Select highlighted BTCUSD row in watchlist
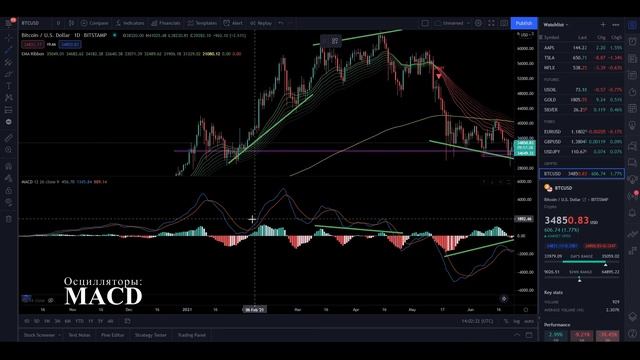 click(x=582, y=173)
